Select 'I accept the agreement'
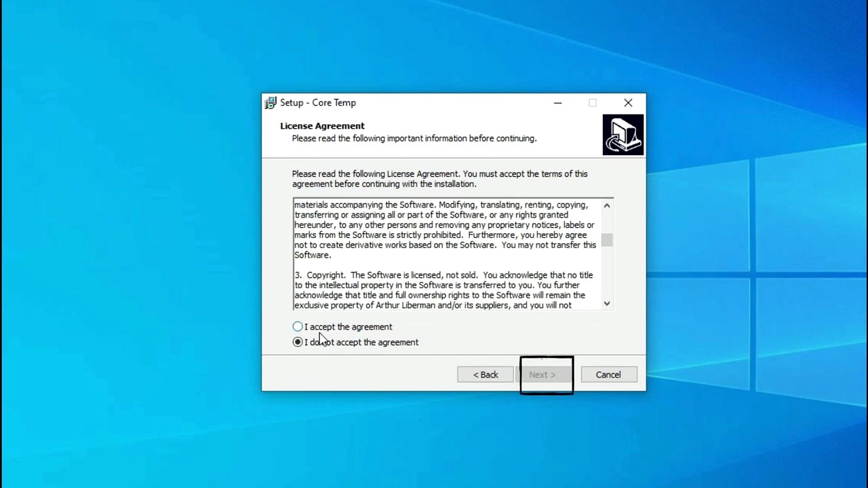This screenshot has width=868, height=488. 297,326
